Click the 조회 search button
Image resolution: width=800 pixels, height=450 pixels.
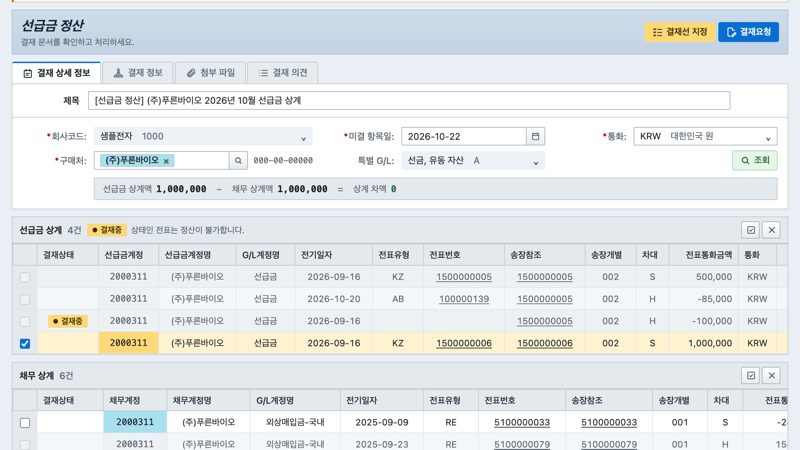point(755,160)
